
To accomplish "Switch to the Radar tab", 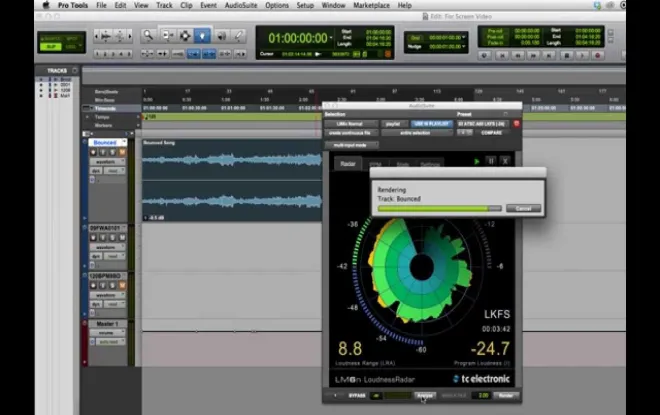I will coord(348,164).
